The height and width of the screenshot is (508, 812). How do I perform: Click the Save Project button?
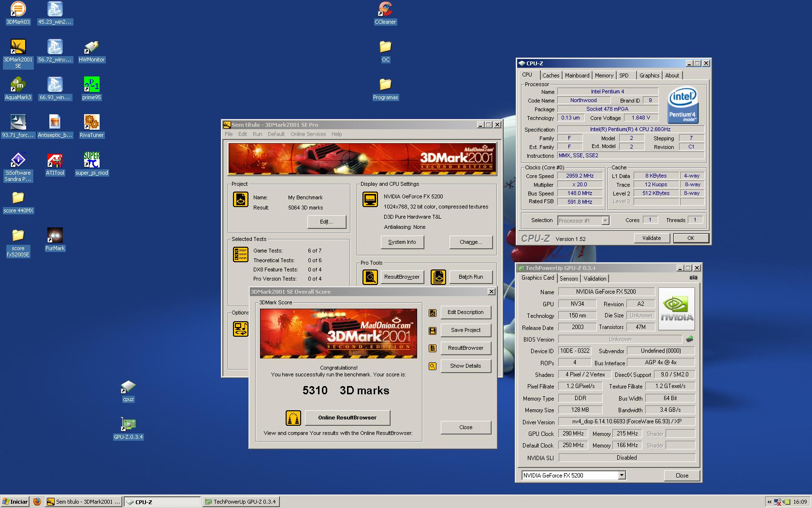[x=465, y=330]
